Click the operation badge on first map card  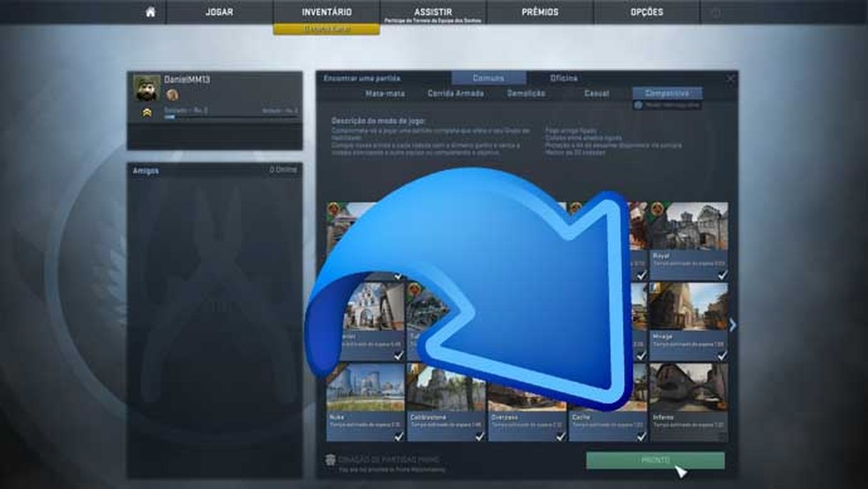333,209
